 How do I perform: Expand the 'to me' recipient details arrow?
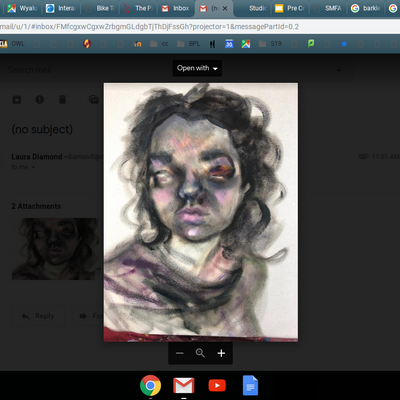coord(33,167)
